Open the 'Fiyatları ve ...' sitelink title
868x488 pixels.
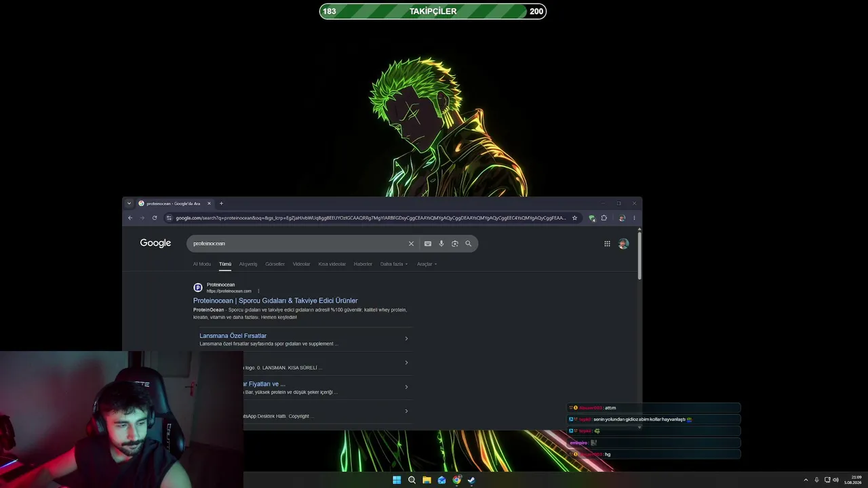pyautogui.click(x=264, y=384)
